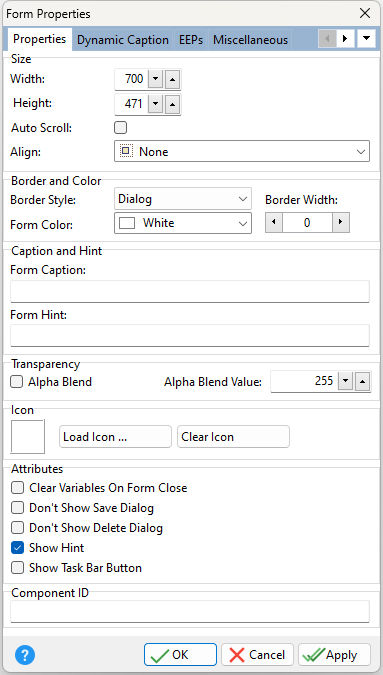Open the Form Color dropdown
The image size is (383, 675).
182,223
